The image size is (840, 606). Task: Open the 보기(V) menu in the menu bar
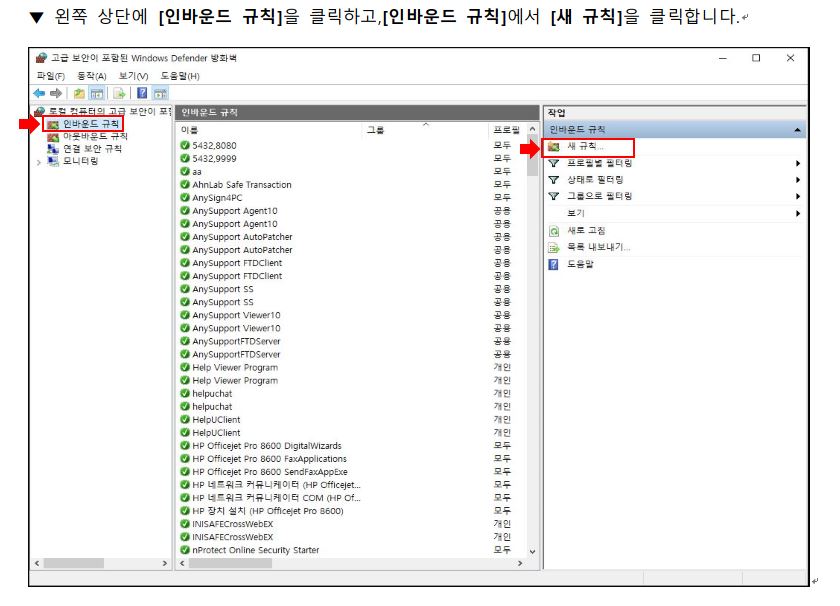point(133,76)
